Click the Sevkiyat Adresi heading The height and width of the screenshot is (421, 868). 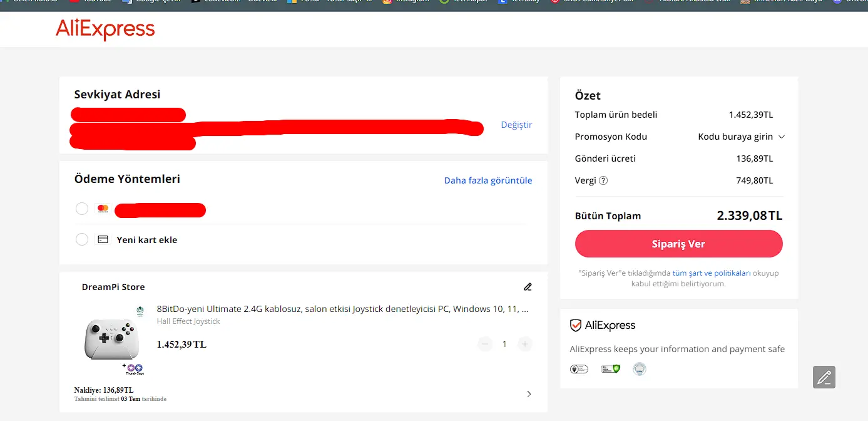117,95
